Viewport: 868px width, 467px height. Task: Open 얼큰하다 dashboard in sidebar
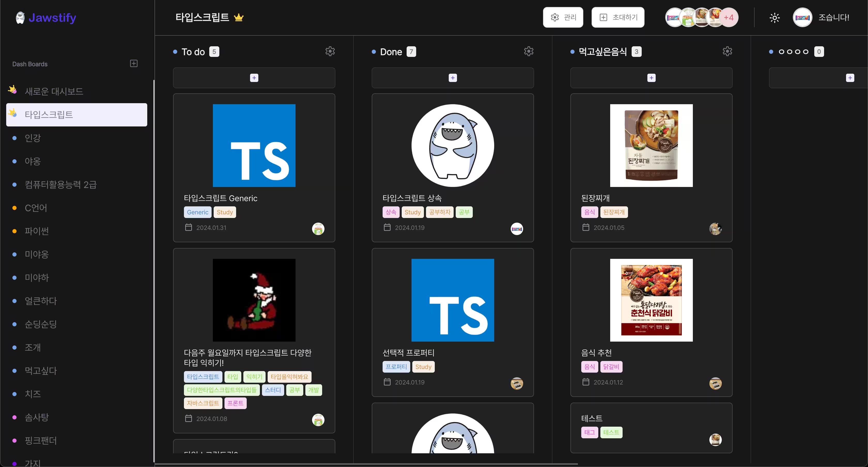[76, 301]
